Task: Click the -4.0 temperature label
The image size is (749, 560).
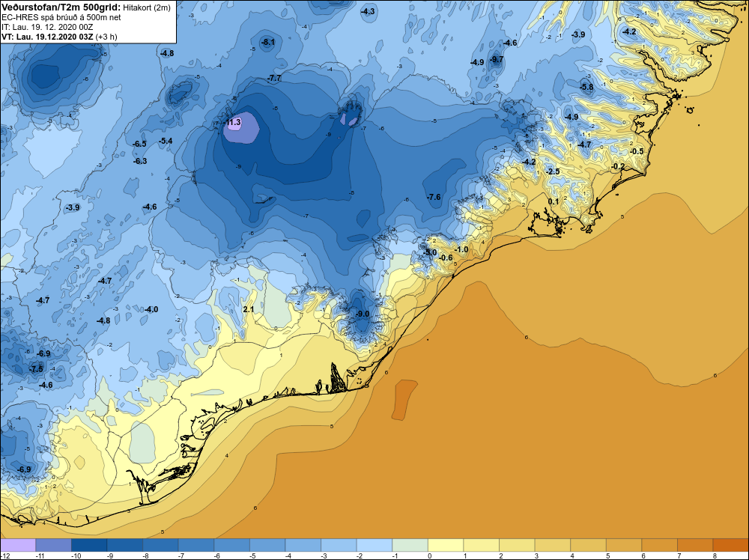Action: [151, 310]
